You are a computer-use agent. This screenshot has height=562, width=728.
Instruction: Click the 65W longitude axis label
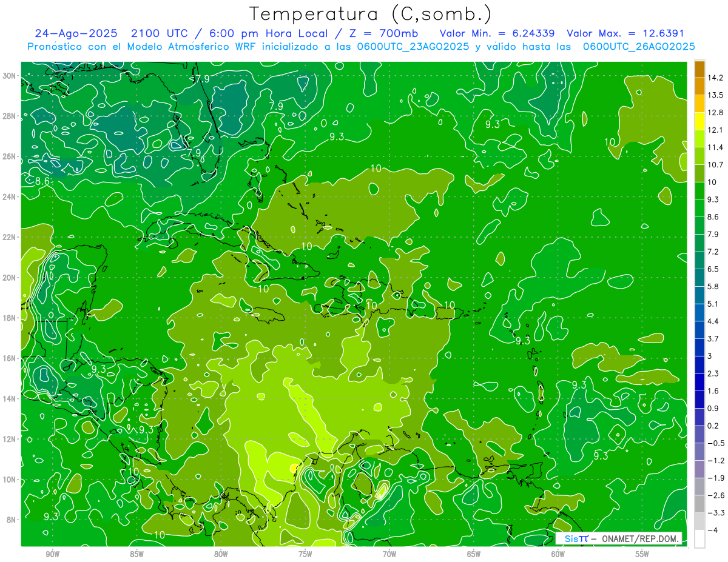[474, 555]
